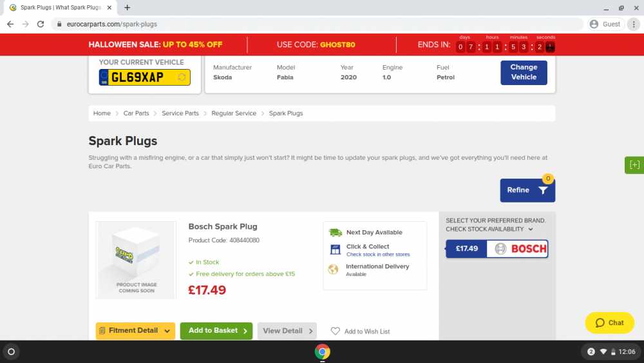Screen dimensions: 644x363
Task: Open Bosch Spark Plug product image
Action: pyautogui.click(x=136, y=260)
